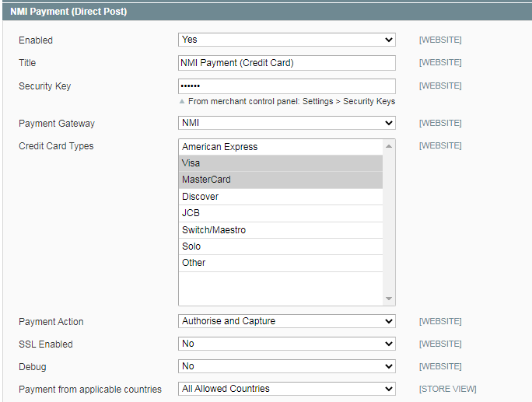The image size is (532, 402).
Task: Select Solo card type
Action: pos(280,246)
